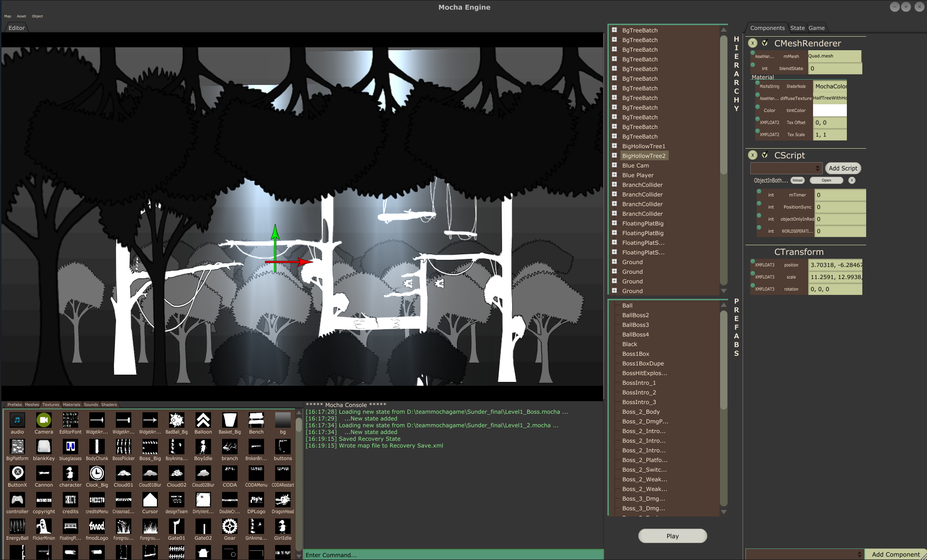The height and width of the screenshot is (560, 927).
Task: Select BallBoss2 in prefabs list
Action: [635, 315]
